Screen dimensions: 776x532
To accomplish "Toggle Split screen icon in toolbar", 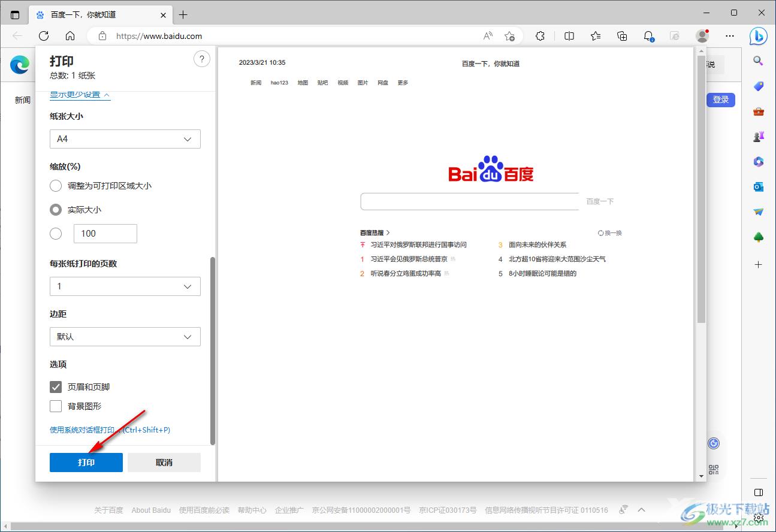I will click(569, 36).
